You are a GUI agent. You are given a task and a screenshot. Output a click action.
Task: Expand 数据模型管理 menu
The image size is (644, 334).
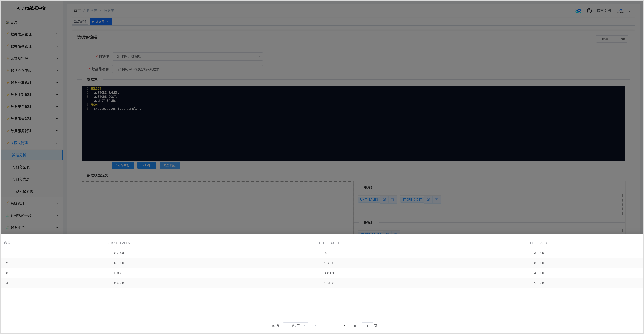(31, 46)
